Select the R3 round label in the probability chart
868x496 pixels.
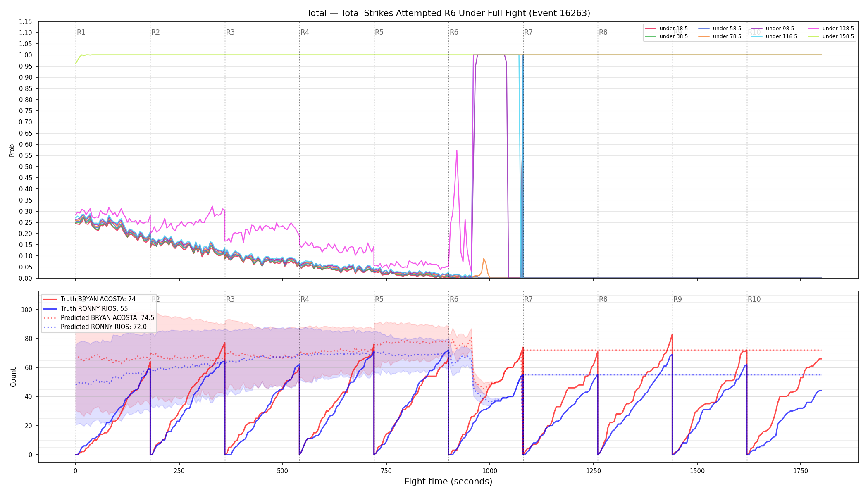[230, 32]
